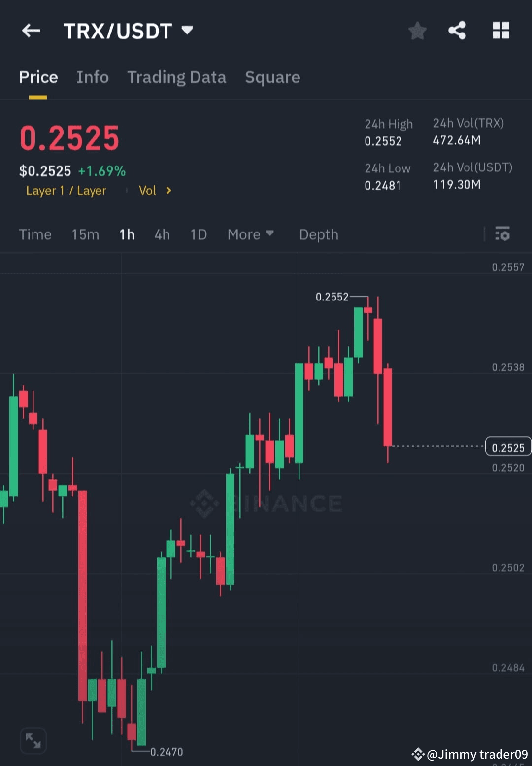
Task: Select the Layer 1 / Layer tag
Action: tap(66, 191)
